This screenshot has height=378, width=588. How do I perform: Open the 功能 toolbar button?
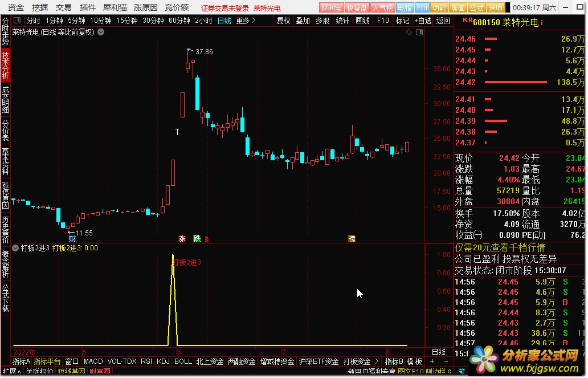[439, 7]
